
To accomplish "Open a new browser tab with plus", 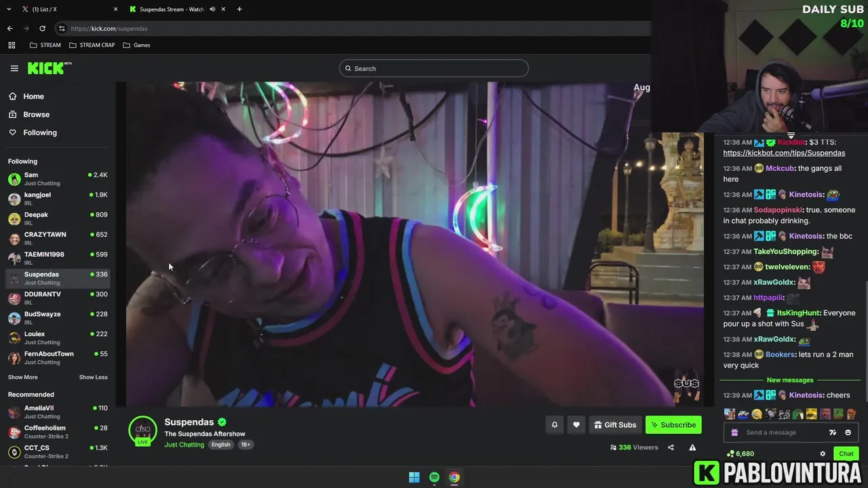I will [x=239, y=9].
